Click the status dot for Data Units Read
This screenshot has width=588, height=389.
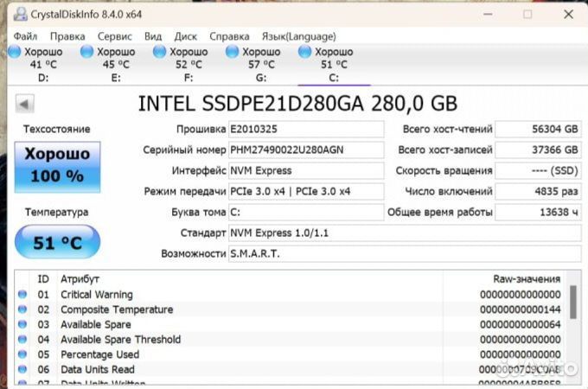click(22, 369)
